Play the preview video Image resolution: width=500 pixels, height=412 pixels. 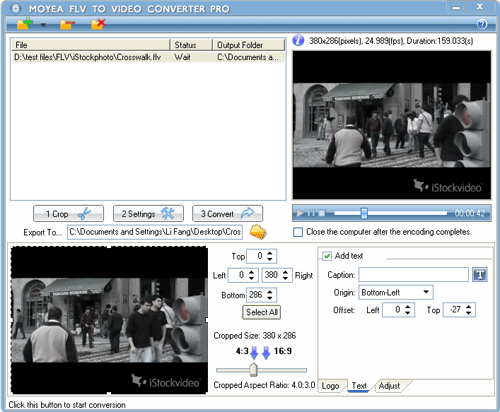click(x=300, y=213)
